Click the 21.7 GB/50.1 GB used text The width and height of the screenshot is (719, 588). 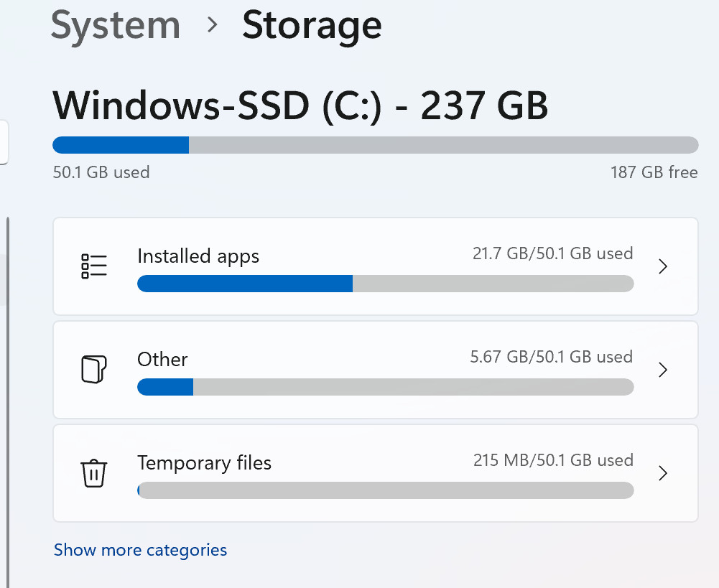(x=552, y=253)
